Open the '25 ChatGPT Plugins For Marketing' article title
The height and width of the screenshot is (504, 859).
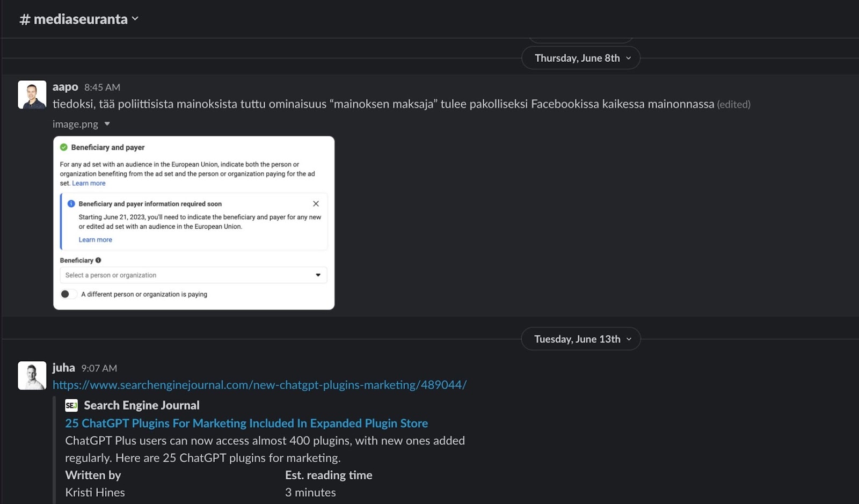(x=246, y=423)
